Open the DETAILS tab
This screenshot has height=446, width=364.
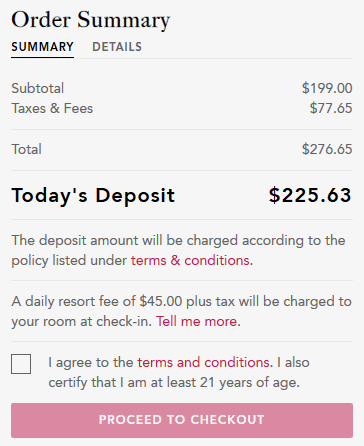point(117,47)
